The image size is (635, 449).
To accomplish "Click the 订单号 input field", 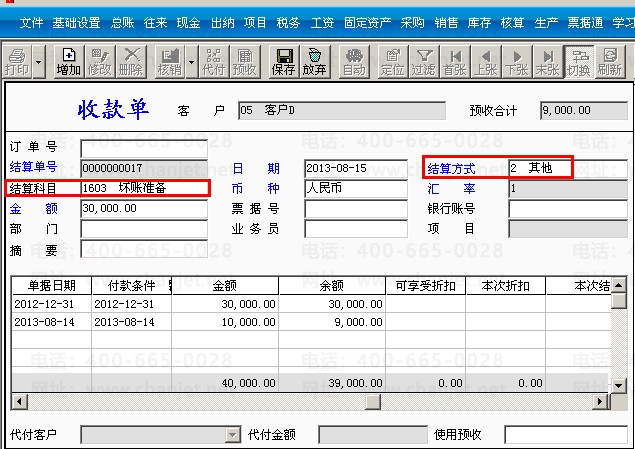I will [x=144, y=149].
